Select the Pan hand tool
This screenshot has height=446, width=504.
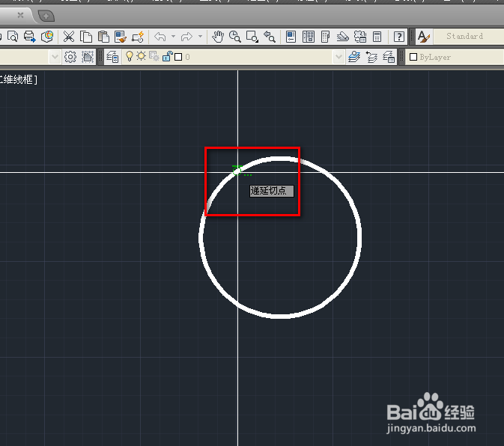pyautogui.click(x=218, y=36)
